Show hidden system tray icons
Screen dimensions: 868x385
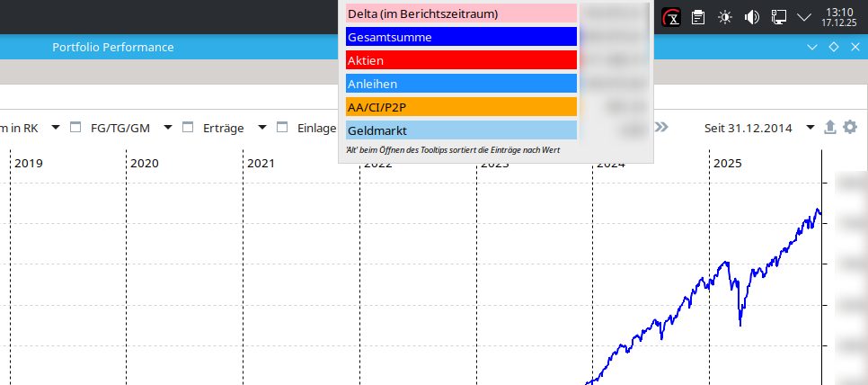(804, 17)
